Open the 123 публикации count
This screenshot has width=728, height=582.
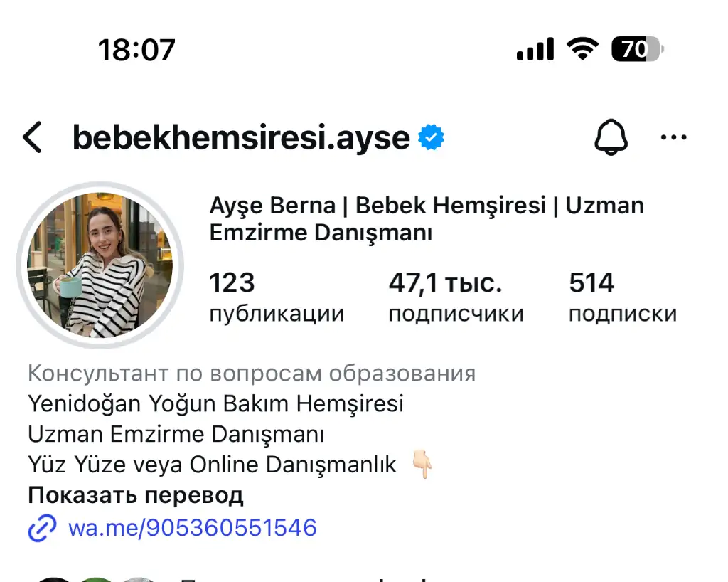coord(277,297)
